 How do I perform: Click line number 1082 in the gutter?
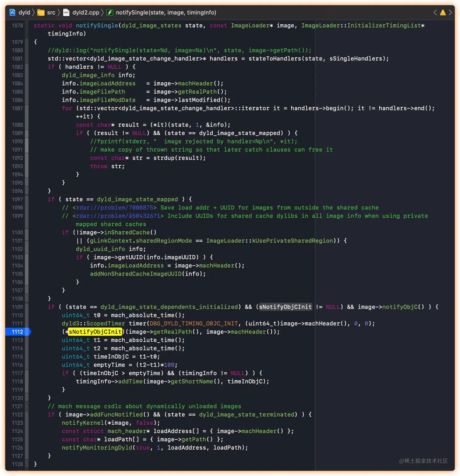click(17, 67)
